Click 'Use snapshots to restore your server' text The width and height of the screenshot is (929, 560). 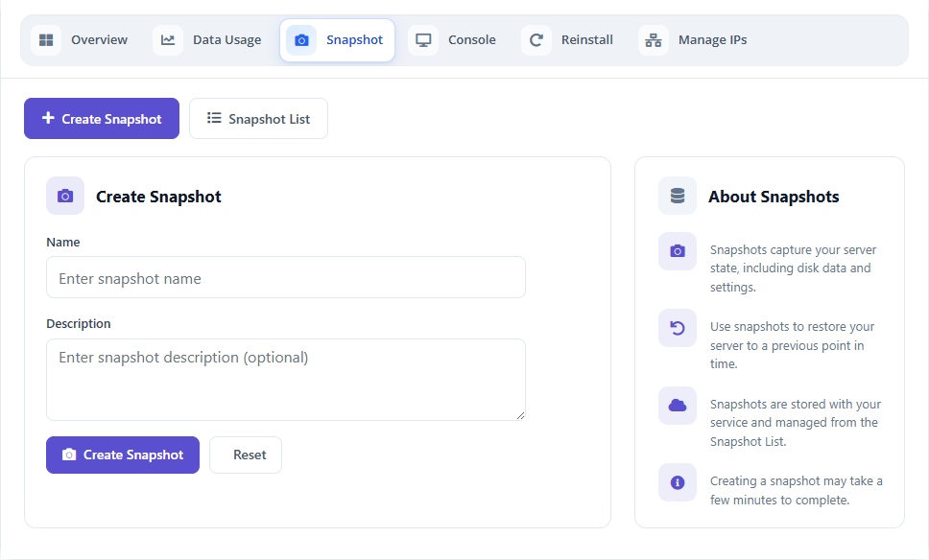point(792,345)
